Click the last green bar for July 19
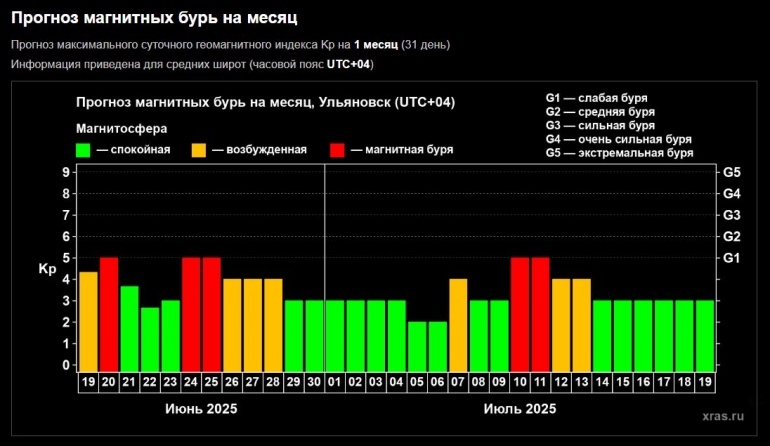Viewport: 770px width, 446px height. tap(705, 334)
